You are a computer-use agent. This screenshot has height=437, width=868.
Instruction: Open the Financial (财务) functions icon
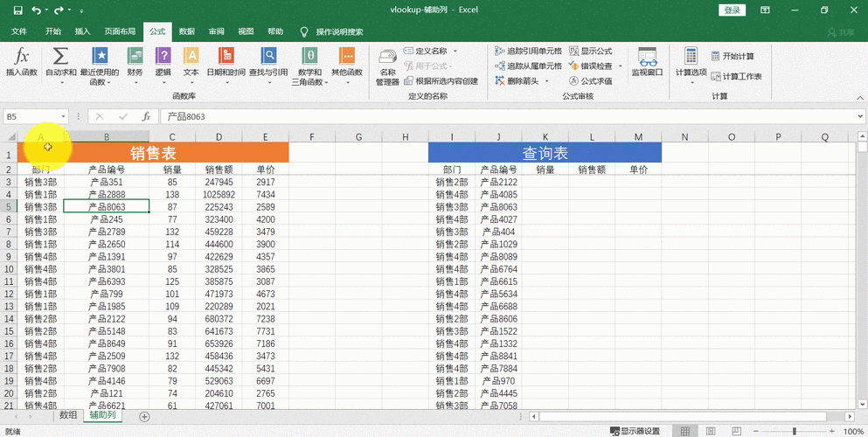135,57
